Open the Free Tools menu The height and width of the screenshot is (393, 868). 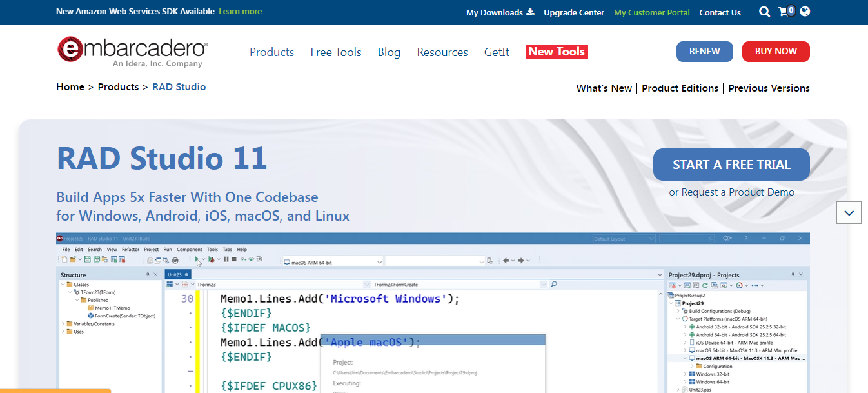tap(336, 52)
